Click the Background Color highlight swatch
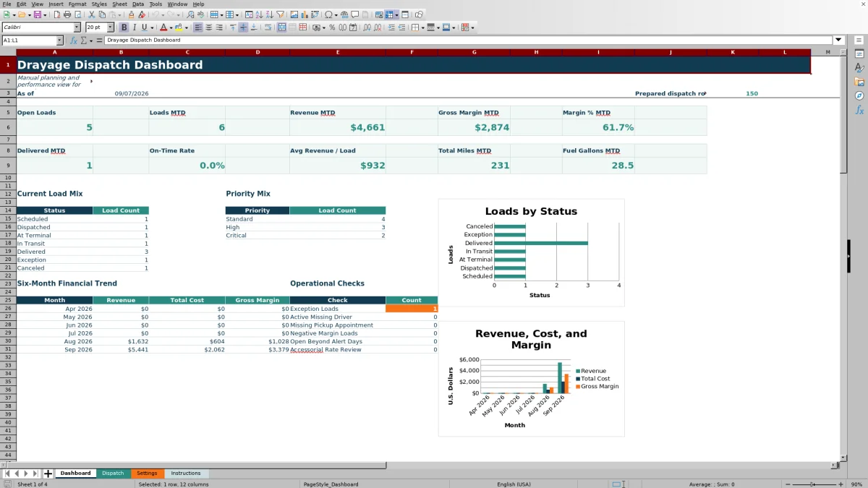 179,27
